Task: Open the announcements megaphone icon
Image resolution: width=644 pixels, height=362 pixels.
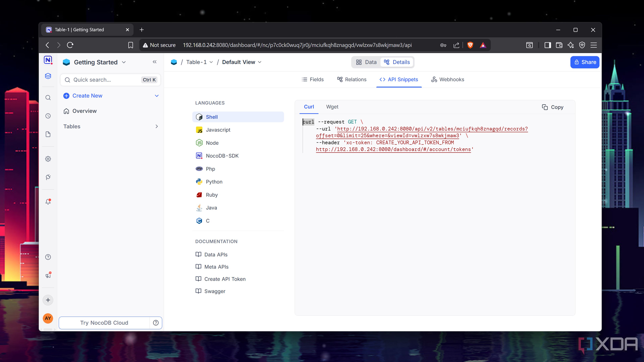Action: [48, 275]
